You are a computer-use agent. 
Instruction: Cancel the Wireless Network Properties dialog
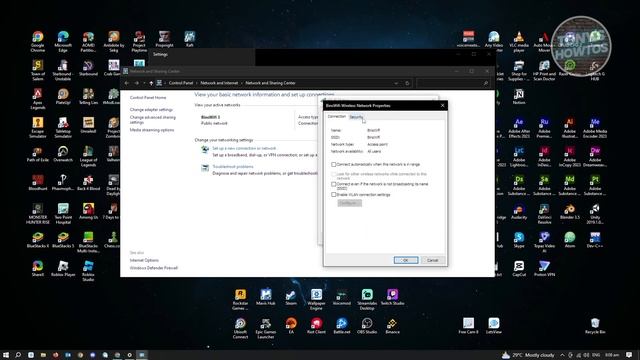[x=432, y=260]
